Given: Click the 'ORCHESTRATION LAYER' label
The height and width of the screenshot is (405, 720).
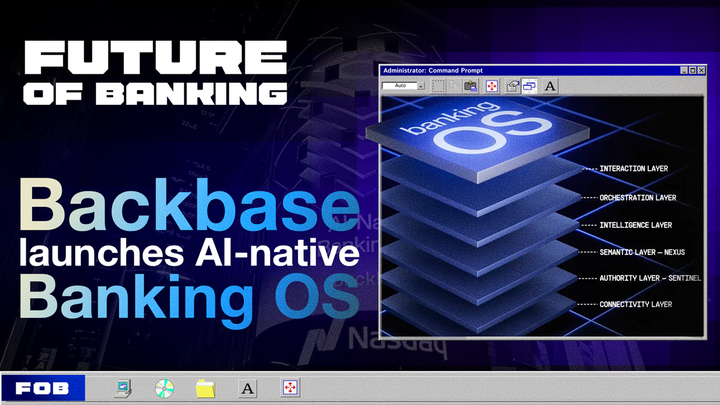Looking at the screenshot, I should click(x=638, y=197).
